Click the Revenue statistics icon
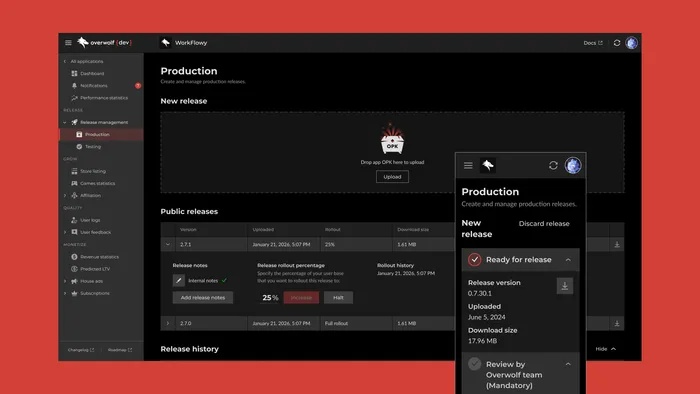 click(75, 257)
